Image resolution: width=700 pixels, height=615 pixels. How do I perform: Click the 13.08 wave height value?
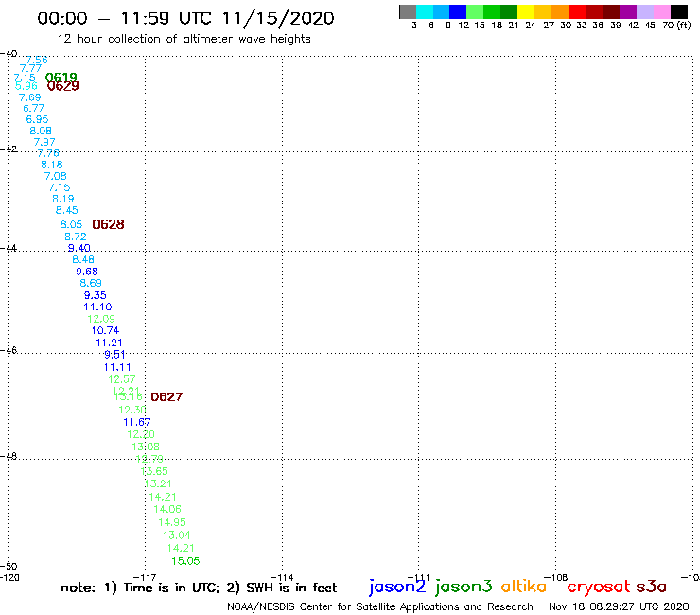(x=146, y=447)
